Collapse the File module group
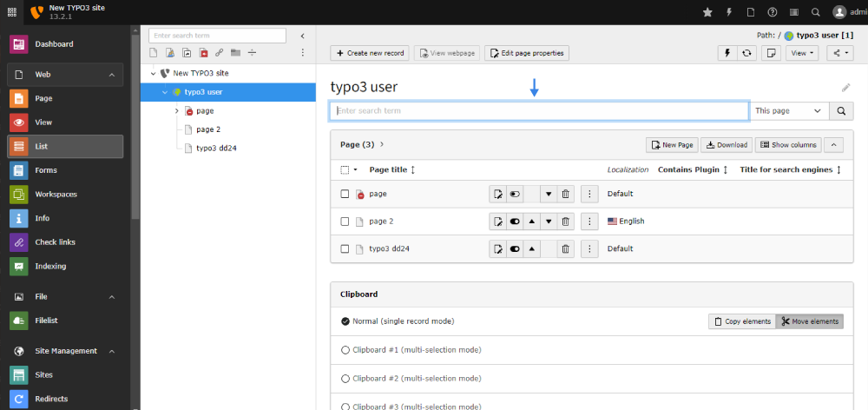Image resolution: width=868 pixels, height=410 pixels. click(x=112, y=297)
